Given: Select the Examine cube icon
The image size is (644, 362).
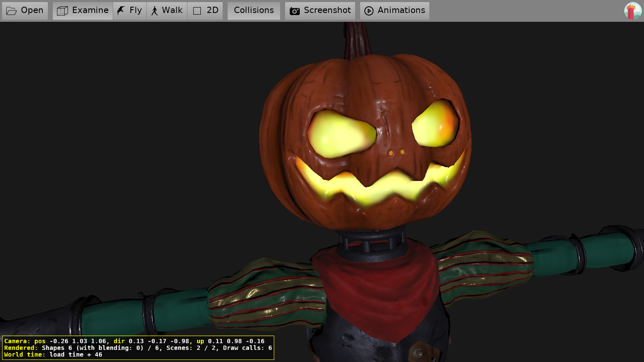Looking at the screenshot, I should point(62,11).
